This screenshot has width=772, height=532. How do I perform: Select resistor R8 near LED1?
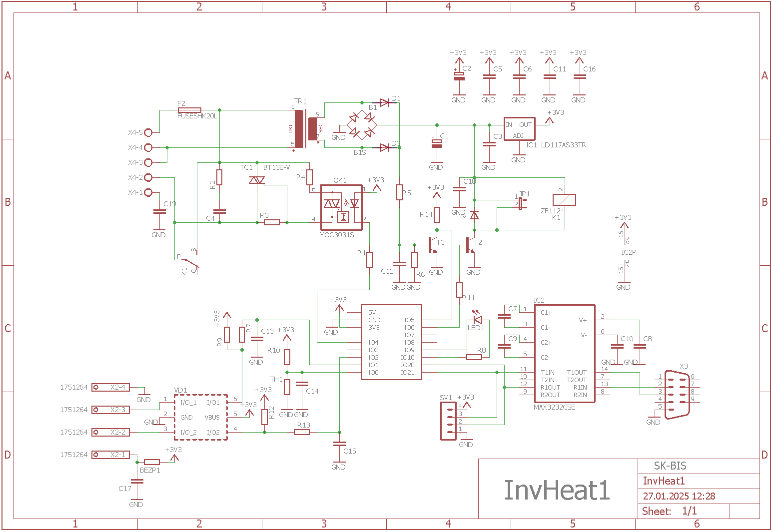point(474,357)
